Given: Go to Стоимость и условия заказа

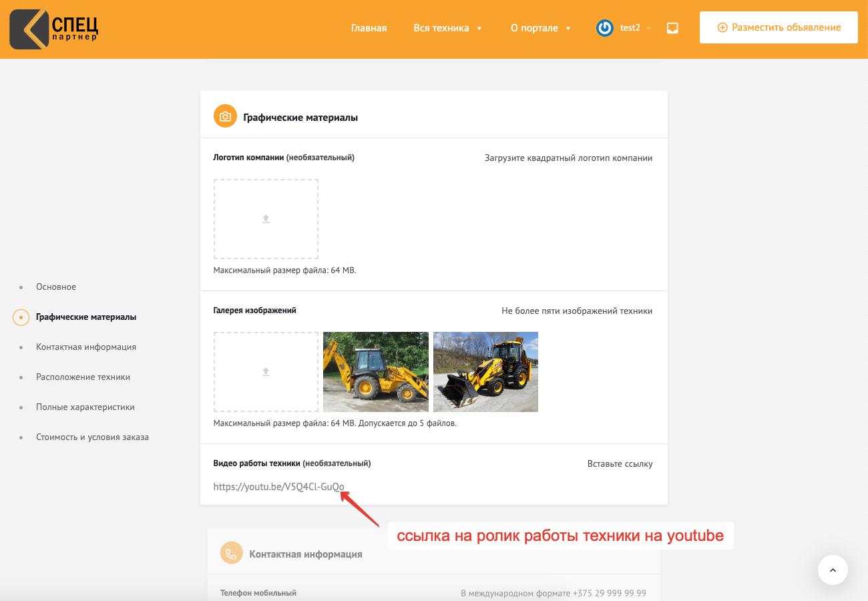Looking at the screenshot, I should pyautogui.click(x=92, y=437).
